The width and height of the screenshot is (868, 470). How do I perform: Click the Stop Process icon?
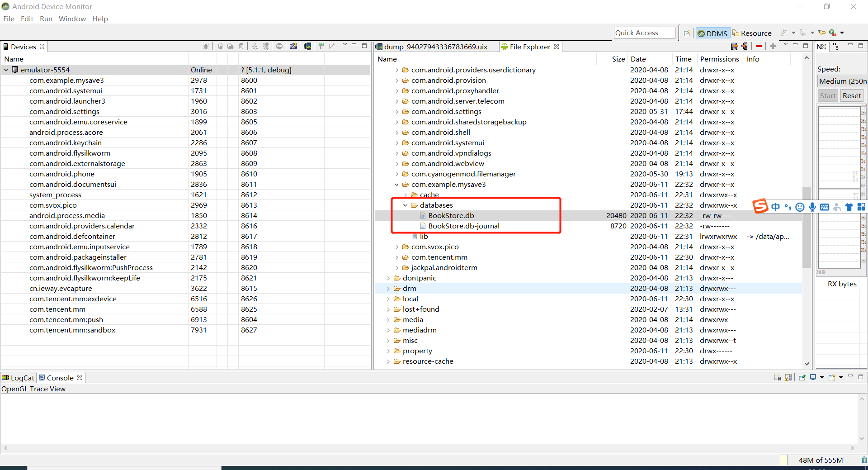(279, 46)
